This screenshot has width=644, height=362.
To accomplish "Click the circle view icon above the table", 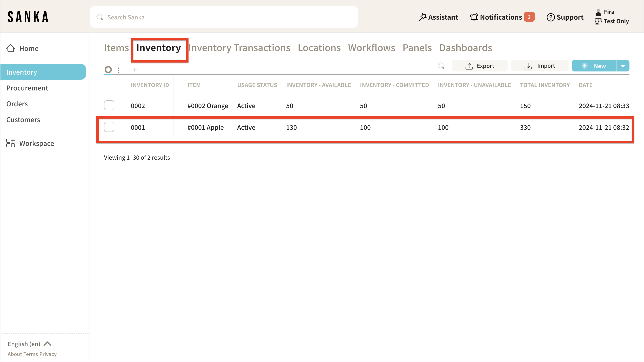I will point(108,69).
